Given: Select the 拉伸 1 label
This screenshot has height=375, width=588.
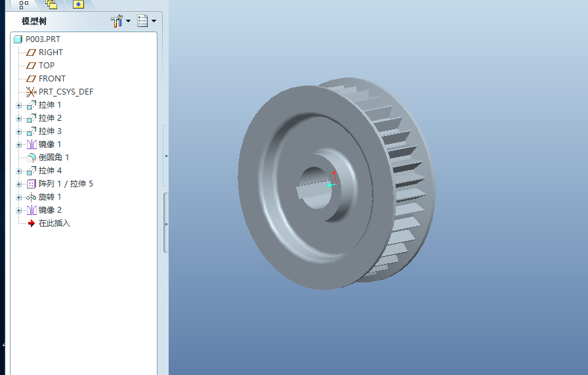Looking at the screenshot, I should point(50,105).
